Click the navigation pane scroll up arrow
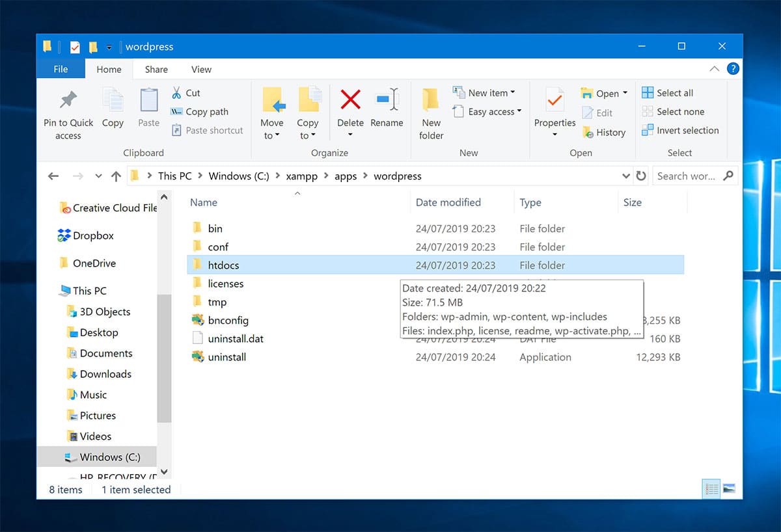Screen dimensions: 781x532 coord(164,196)
